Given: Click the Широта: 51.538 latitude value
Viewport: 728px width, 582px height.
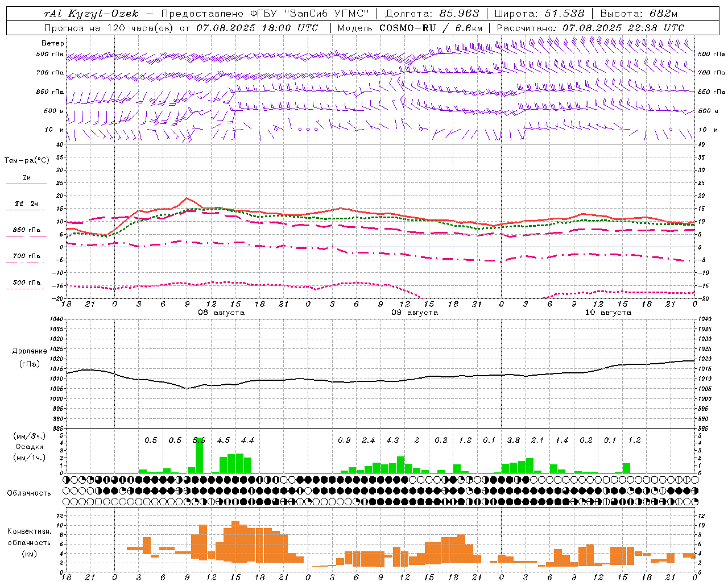Looking at the screenshot, I should (540, 14).
